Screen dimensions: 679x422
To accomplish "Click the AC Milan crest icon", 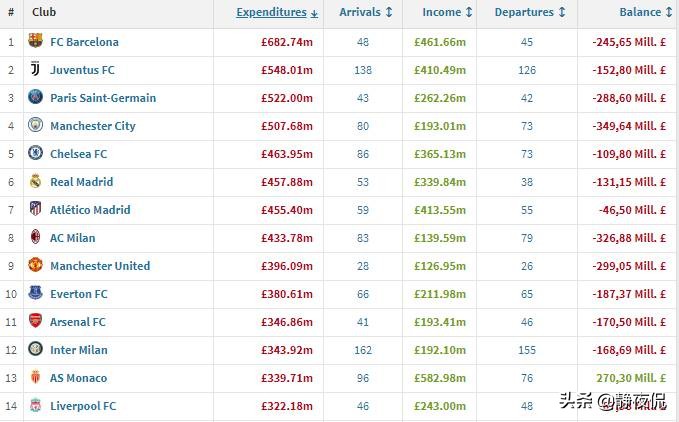I will [36, 238].
